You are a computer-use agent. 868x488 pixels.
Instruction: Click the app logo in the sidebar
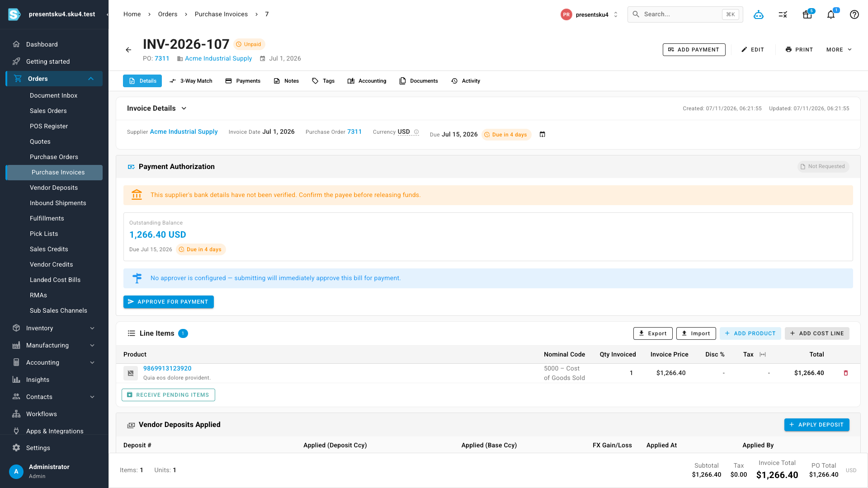[x=14, y=14]
